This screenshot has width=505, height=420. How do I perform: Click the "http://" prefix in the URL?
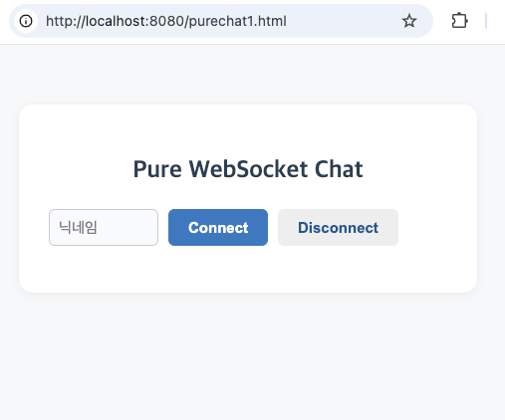(66, 21)
